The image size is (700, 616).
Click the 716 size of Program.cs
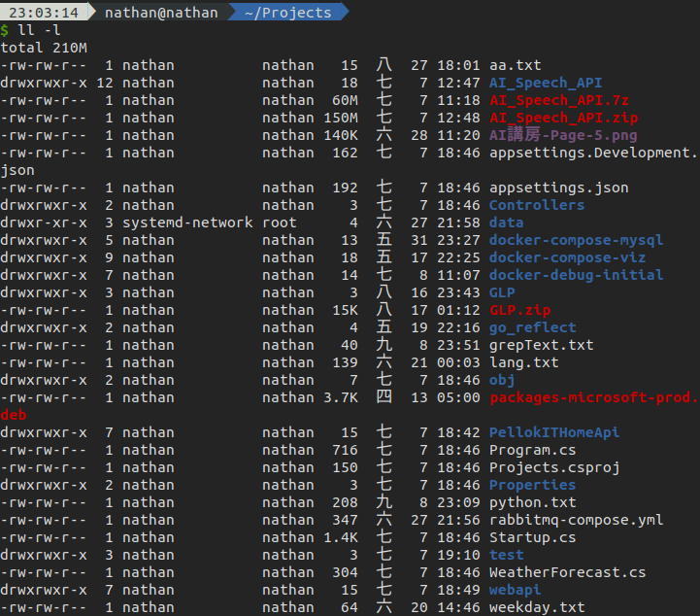click(345, 450)
